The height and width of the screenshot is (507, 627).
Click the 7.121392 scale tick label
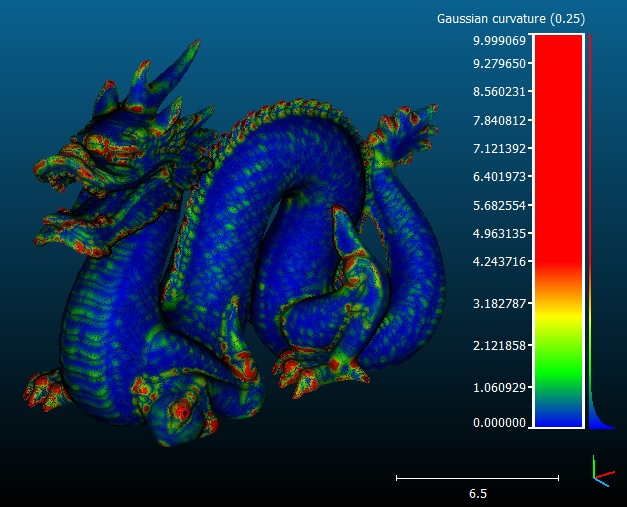click(499, 149)
